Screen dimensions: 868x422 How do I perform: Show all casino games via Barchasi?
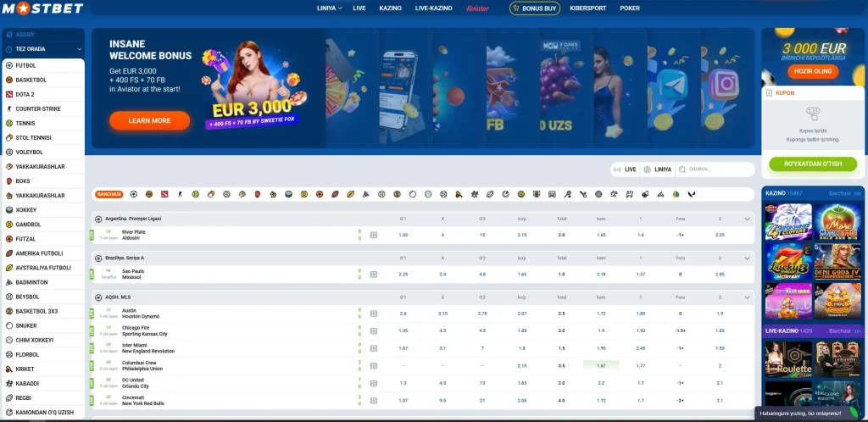(x=845, y=193)
